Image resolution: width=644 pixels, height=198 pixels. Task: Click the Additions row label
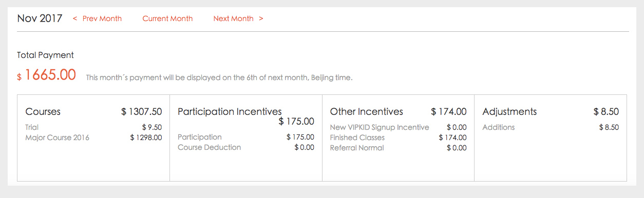[499, 127]
